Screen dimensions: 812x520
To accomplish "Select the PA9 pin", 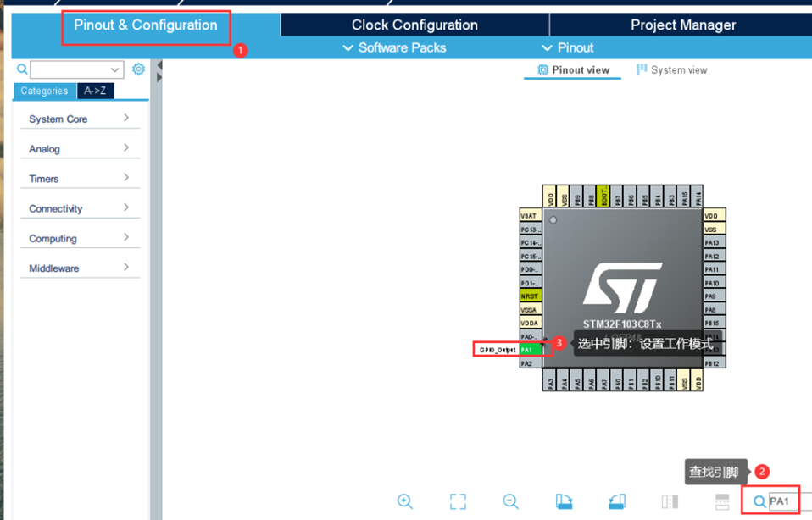I will point(715,296).
